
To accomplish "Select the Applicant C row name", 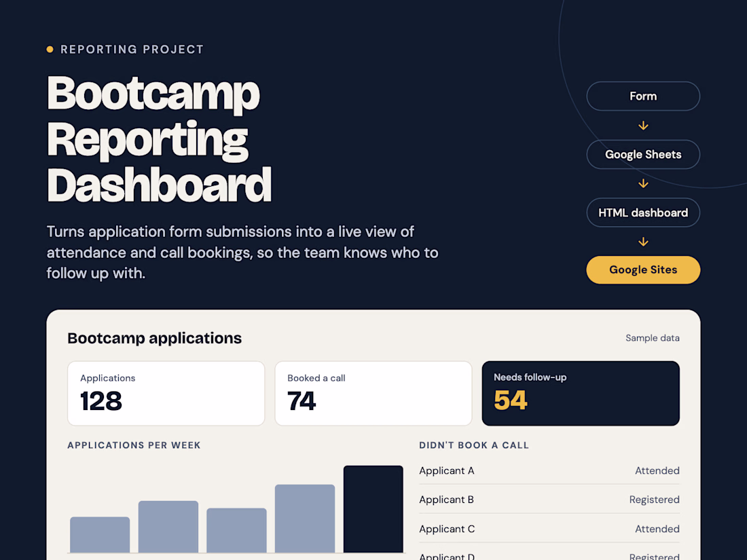I will click(x=447, y=529).
